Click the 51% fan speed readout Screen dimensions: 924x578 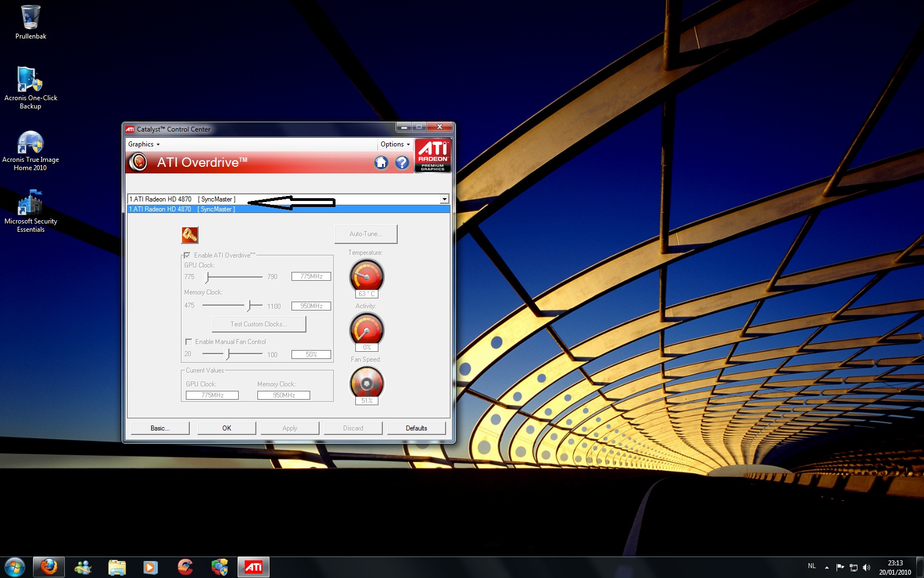click(x=367, y=401)
